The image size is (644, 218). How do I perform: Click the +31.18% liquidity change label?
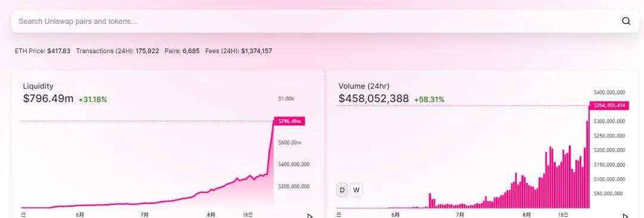coord(93,100)
